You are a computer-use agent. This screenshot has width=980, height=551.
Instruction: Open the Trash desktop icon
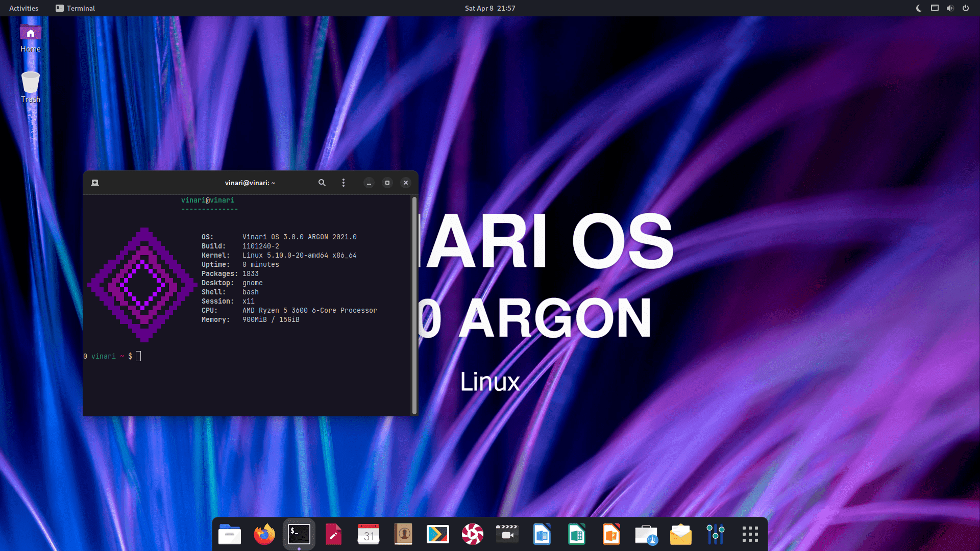(x=31, y=87)
